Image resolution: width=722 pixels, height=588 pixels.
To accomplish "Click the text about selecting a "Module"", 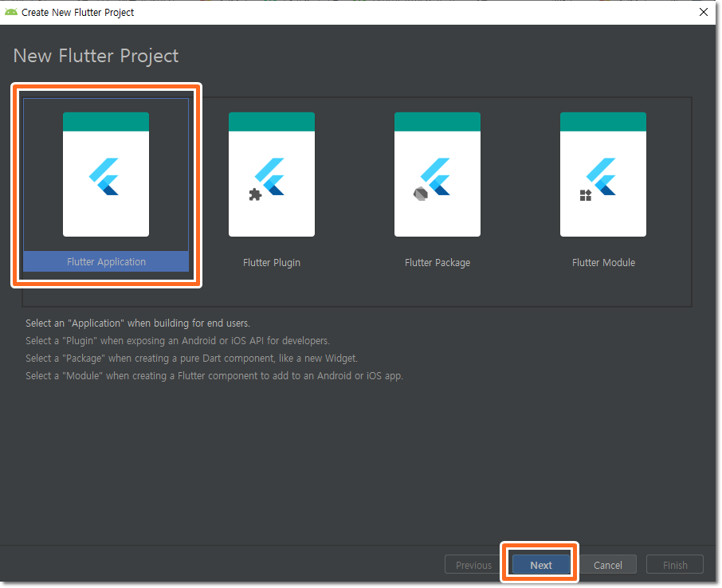I will 214,376.
